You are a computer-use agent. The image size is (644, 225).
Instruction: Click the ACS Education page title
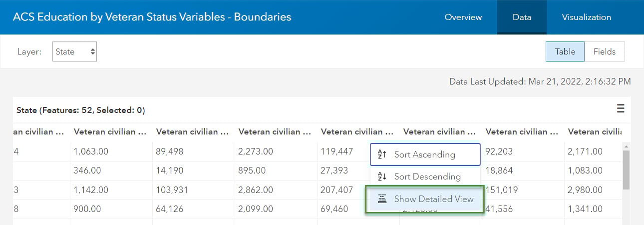(x=152, y=17)
